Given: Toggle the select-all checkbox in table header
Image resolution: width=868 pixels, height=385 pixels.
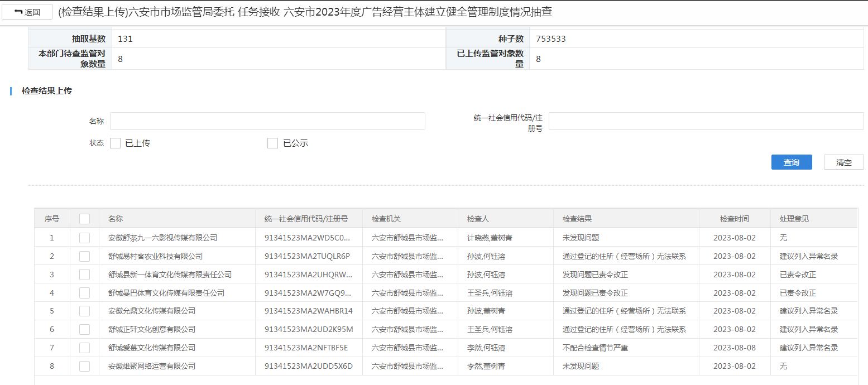Looking at the screenshot, I should [84, 219].
